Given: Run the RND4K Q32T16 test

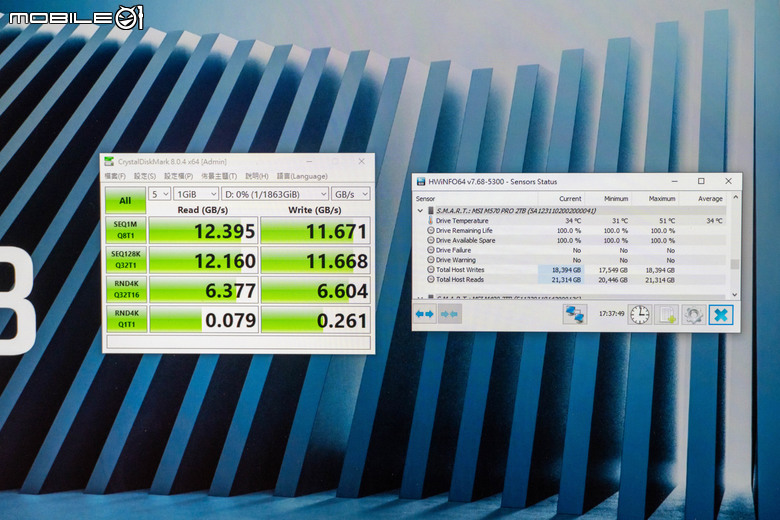Looking at the screenshot, I should (126, 289).
